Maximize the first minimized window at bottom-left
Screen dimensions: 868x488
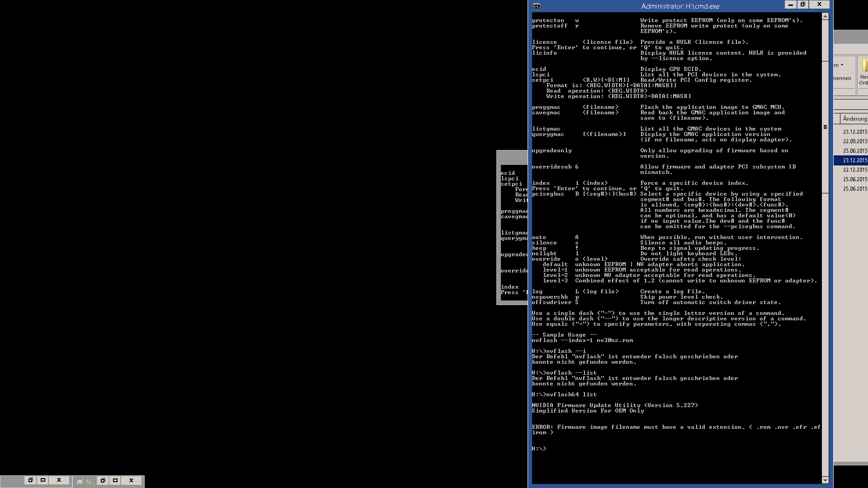pyautogui.click(x=43, y=480)
